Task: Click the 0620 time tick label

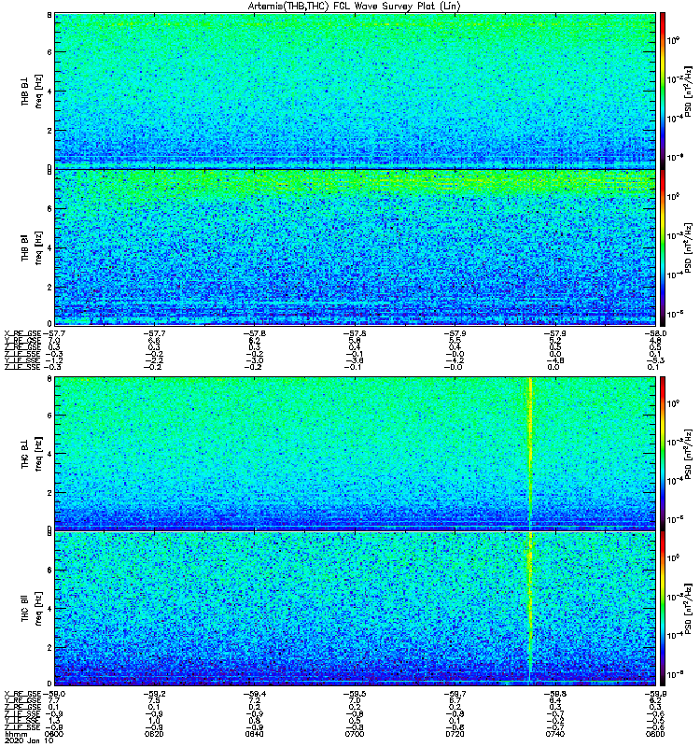Action: tap(154, 734)
